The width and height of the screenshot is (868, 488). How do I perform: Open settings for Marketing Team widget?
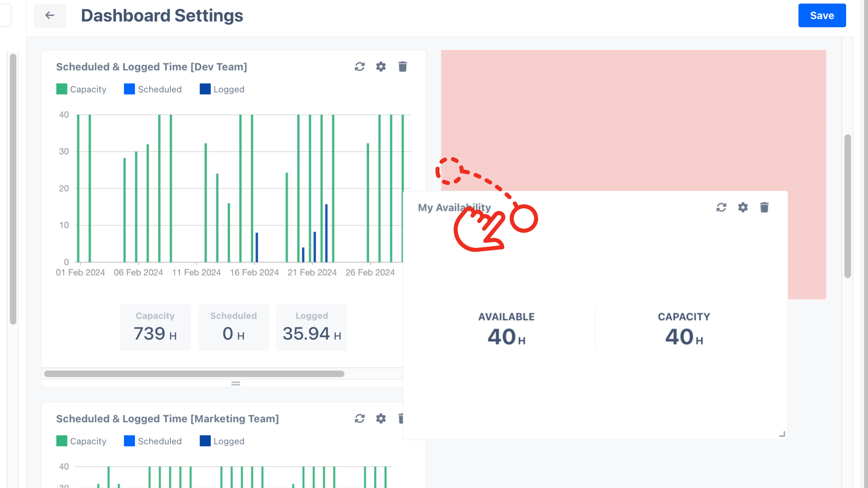pyautogui.click(x=381, y=418)
